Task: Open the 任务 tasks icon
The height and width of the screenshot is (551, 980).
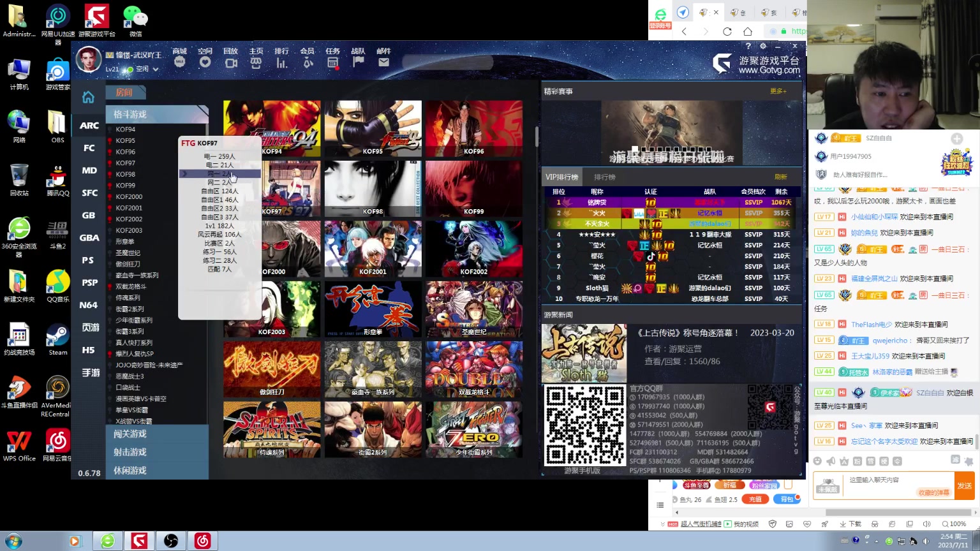Action: pos(332,62)
